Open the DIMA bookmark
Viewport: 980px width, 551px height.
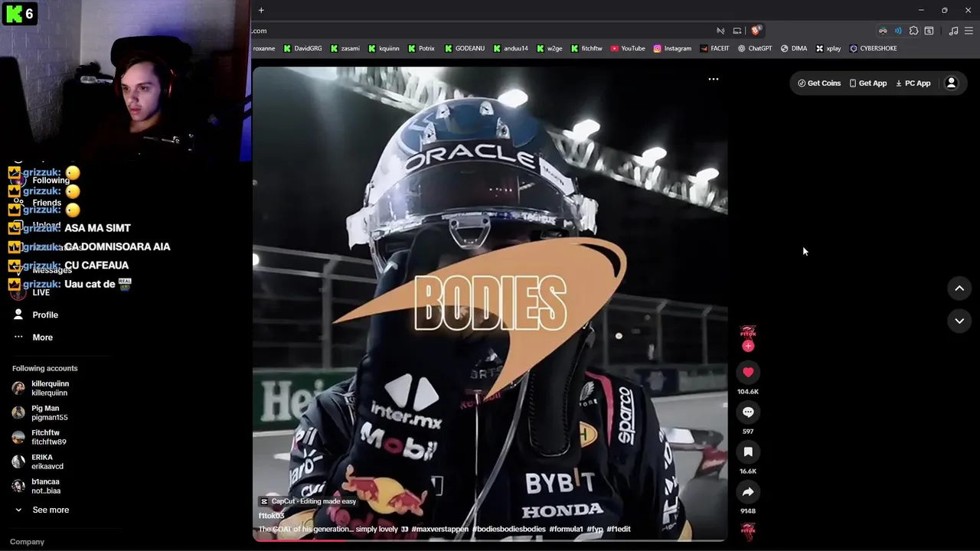coord(794,48)
